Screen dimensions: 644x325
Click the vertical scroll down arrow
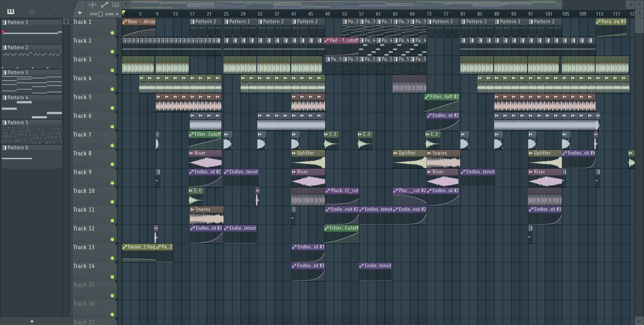[x=639, y=321]
